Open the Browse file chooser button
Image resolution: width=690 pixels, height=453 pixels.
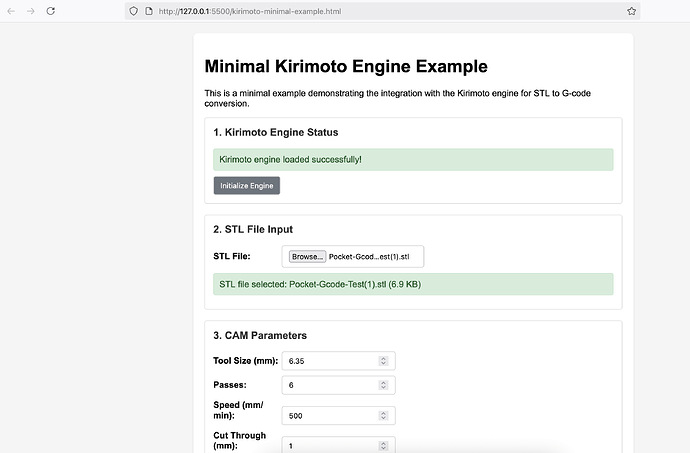coord(307,257)
